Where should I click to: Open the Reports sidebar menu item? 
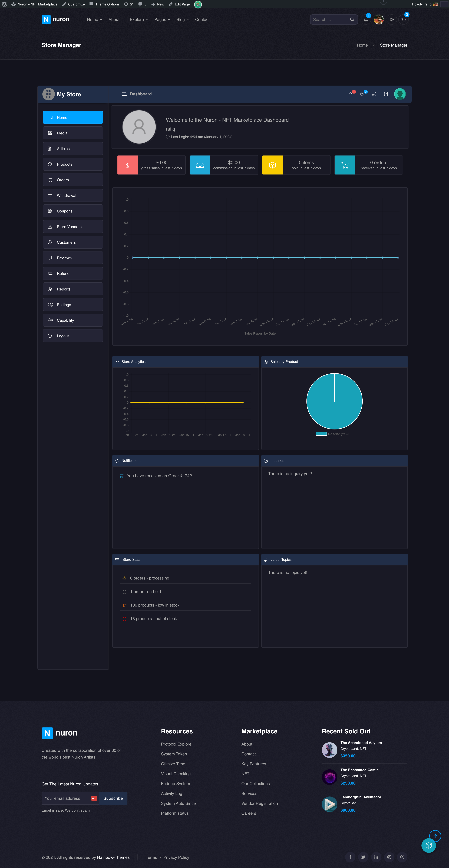pyautogui.click(x=73, y=289)
